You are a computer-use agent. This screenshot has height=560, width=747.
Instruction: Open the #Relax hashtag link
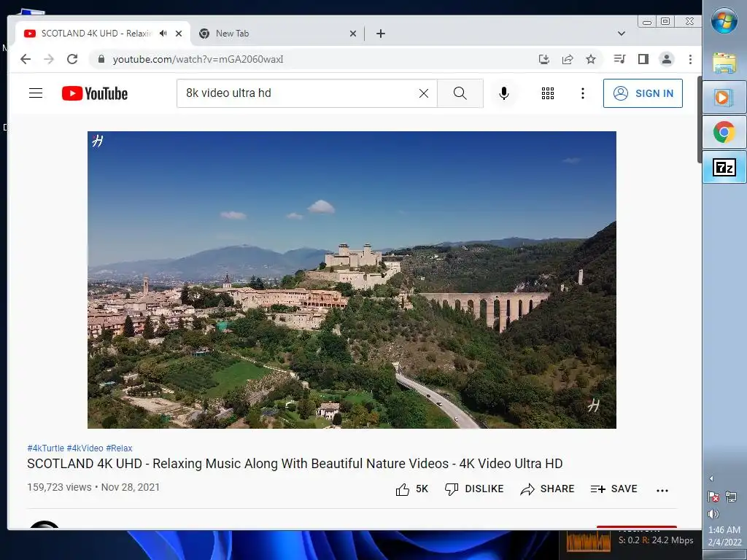tap(119, 448)
